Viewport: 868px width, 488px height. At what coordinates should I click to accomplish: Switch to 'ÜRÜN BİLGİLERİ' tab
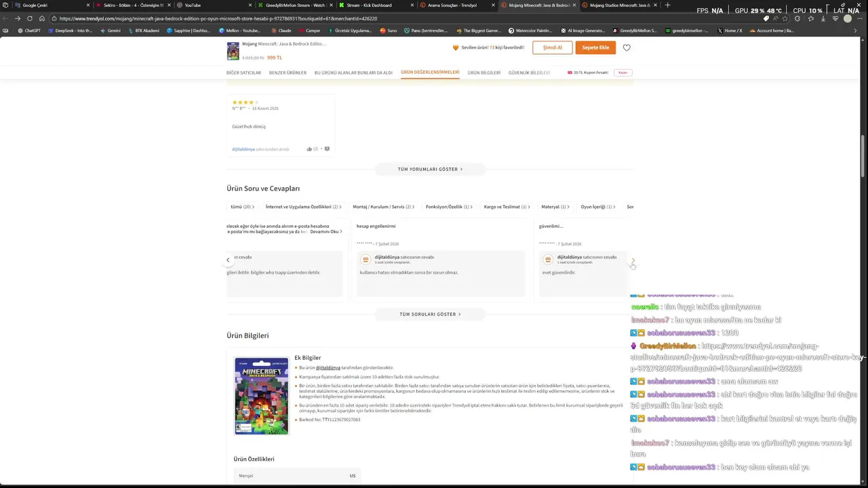pos(484,73)
